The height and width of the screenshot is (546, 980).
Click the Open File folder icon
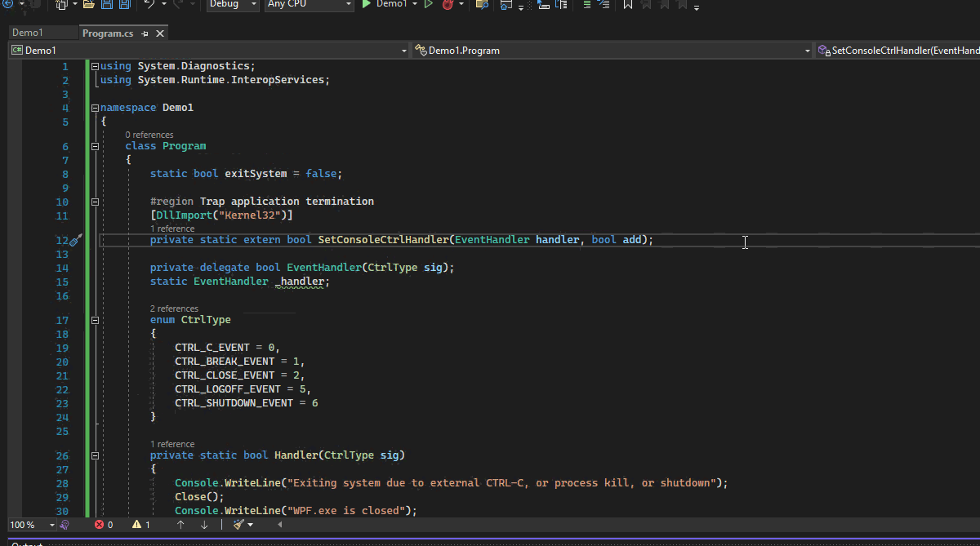(x=89, y=4)
